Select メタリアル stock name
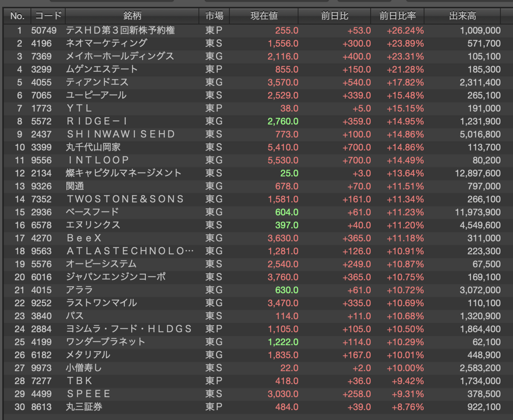Image resolution: width=513 pixels, height=420 pixels. click(x=88, y=355)
